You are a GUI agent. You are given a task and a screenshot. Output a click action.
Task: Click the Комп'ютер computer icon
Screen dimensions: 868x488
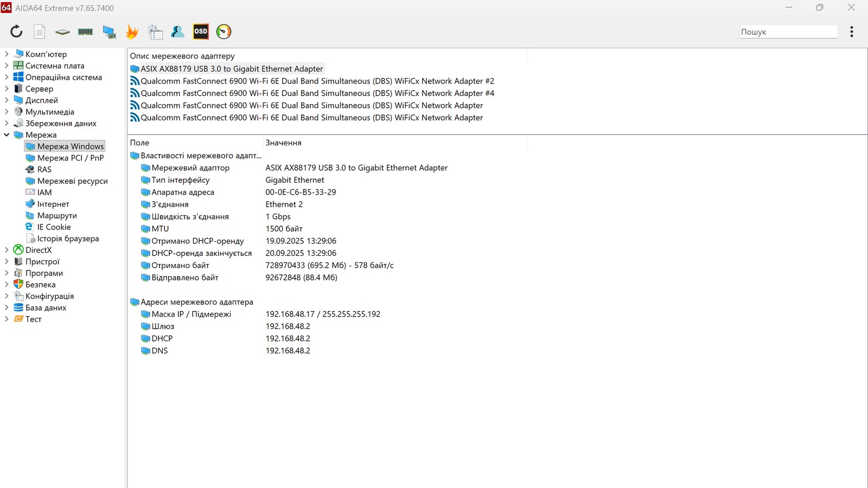18,54
